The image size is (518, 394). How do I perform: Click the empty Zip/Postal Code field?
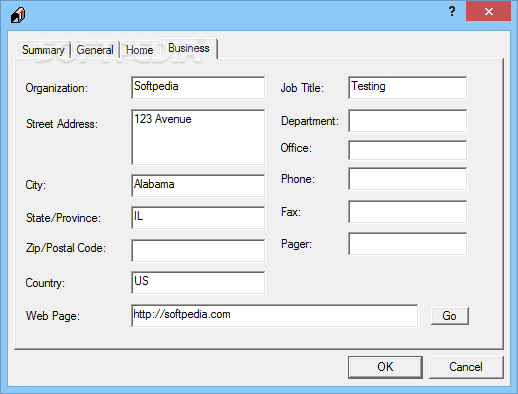coord(198,250)
